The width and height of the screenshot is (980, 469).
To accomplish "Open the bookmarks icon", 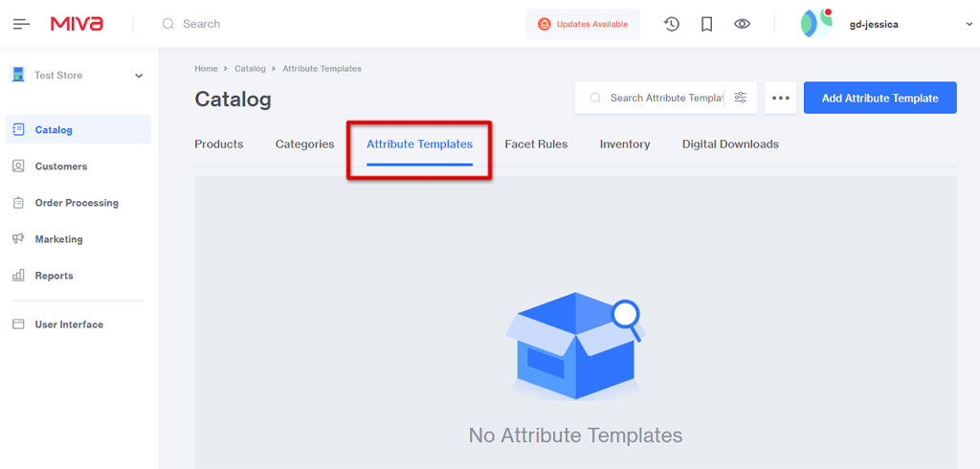I will pyautogui.click(x=707, y=24).
